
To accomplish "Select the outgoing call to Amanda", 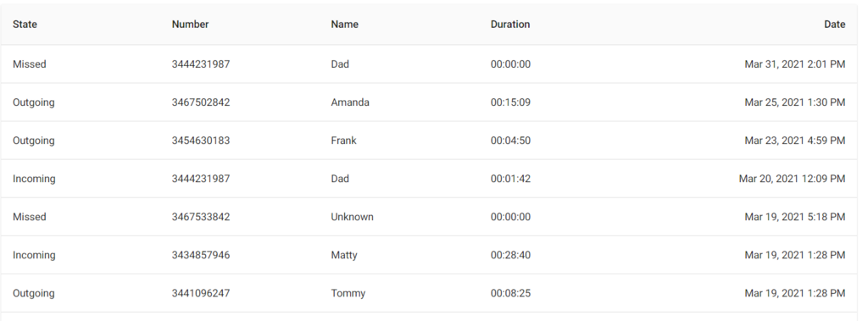I will click(x=429, y=102).
